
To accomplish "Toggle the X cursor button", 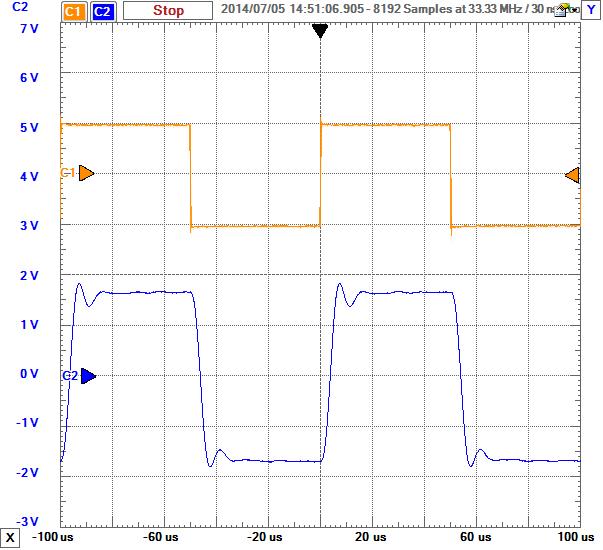I will pyautogui.click(x=10, y=540).
